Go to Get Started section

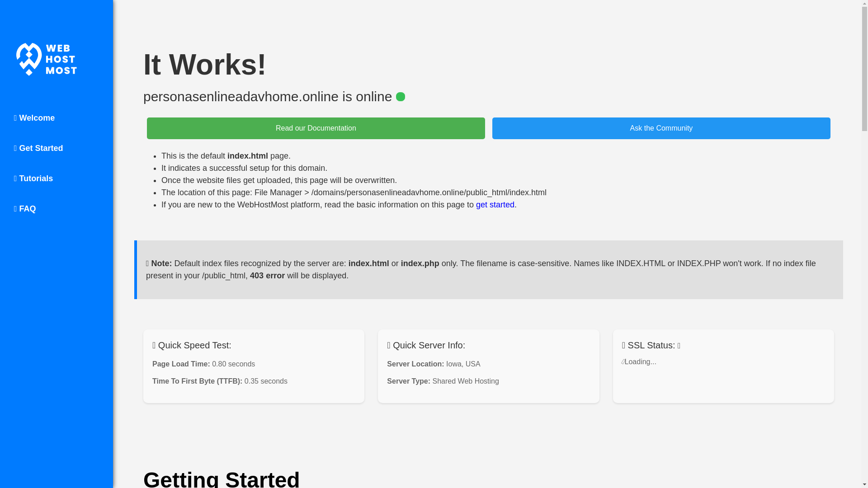38,148
